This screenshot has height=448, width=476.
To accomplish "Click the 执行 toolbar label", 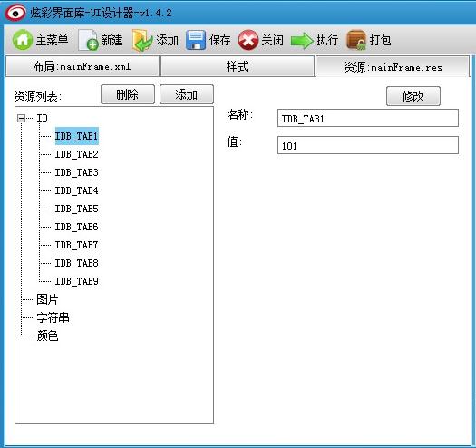I will pos(327,40).
